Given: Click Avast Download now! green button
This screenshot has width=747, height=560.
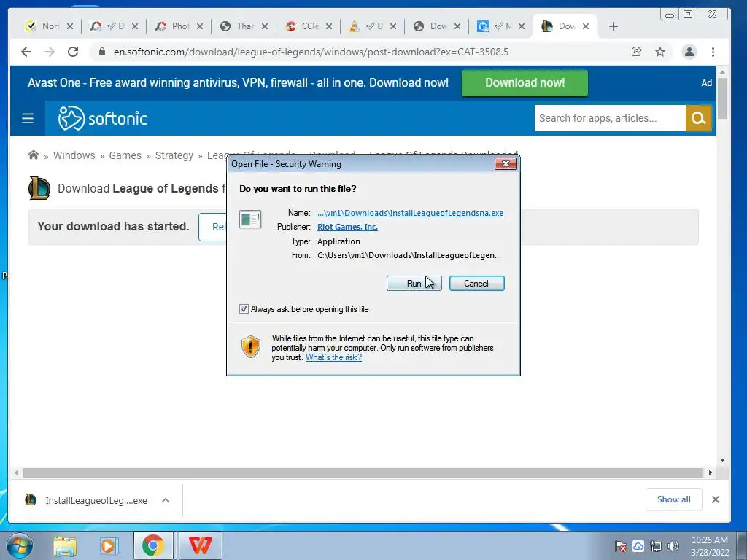Looking at the screenshot, I should (x=525, y=83).
